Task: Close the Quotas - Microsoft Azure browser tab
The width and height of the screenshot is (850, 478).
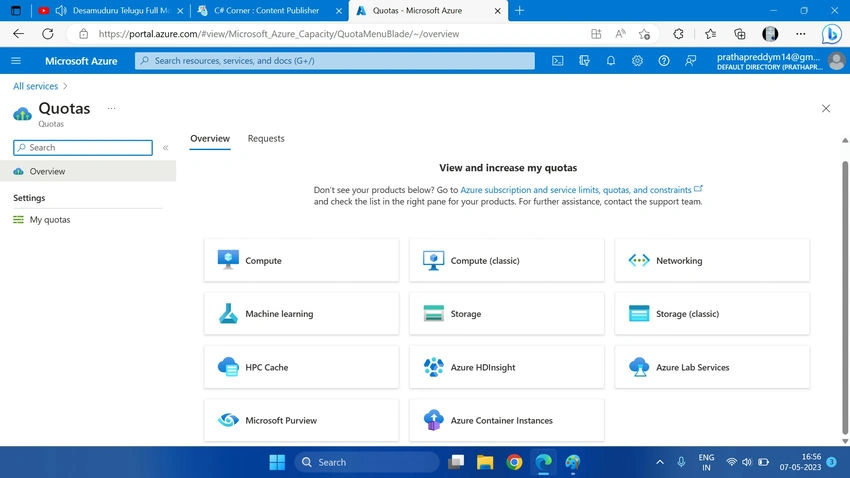Action: (497, 10)
